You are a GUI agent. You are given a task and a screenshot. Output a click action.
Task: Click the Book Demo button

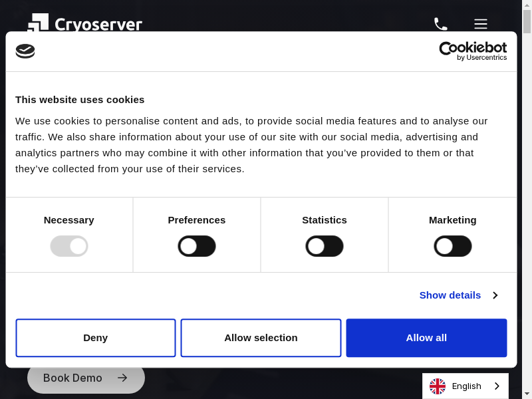click(73, 378)
